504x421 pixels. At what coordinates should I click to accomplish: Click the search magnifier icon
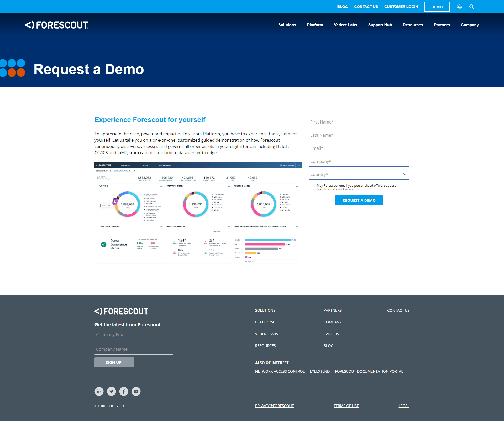pos(471,7)
